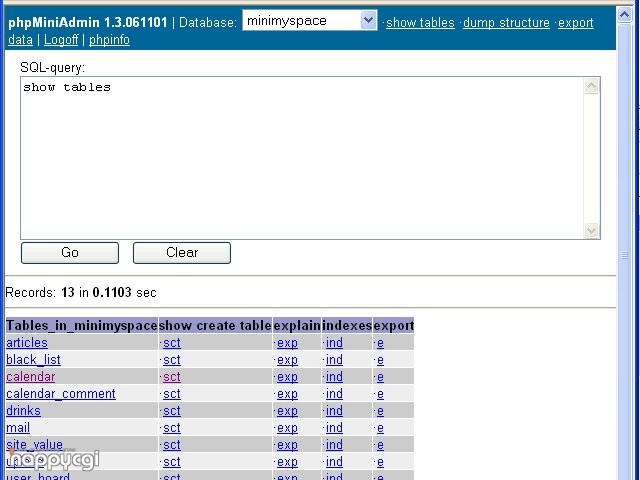
Task: Click ind link in black_list row
Action: [x=334, y=360]
